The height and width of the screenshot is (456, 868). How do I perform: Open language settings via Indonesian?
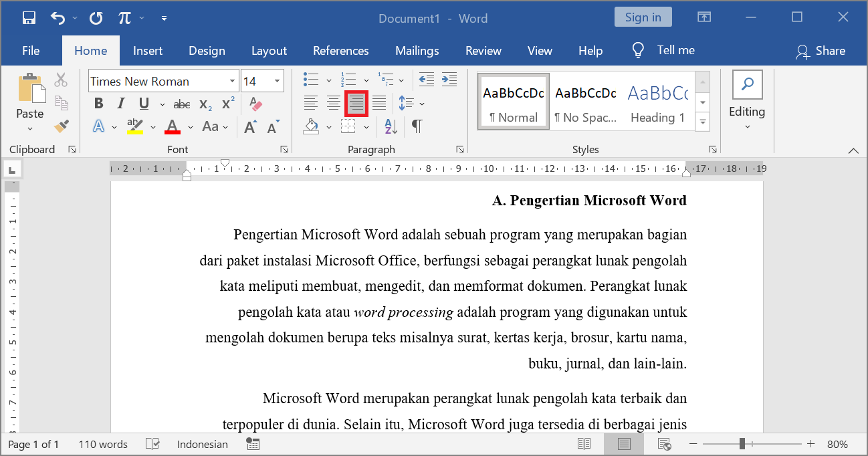click(x=203, y=444)
